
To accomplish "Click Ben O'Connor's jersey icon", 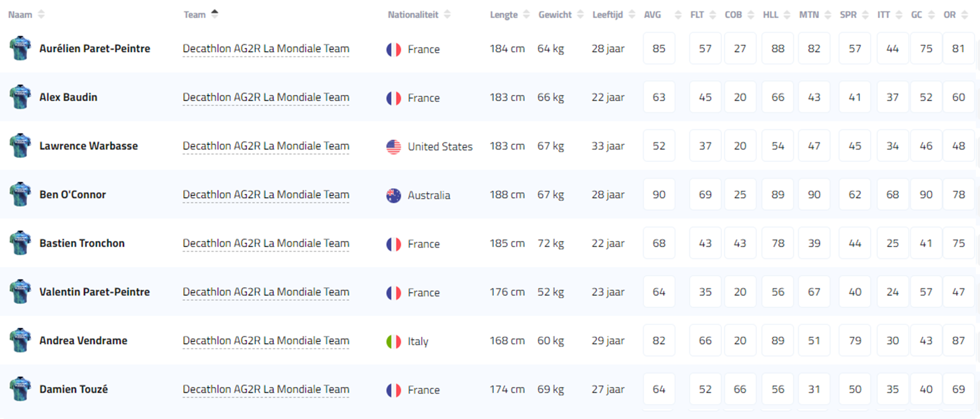I will pos(20,194).
